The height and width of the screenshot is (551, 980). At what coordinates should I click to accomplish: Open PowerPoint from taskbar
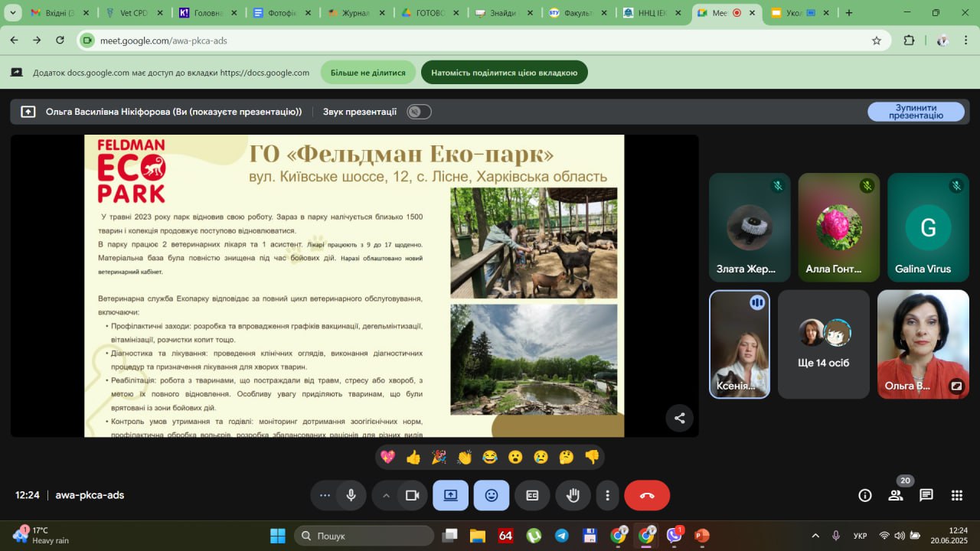701,536
